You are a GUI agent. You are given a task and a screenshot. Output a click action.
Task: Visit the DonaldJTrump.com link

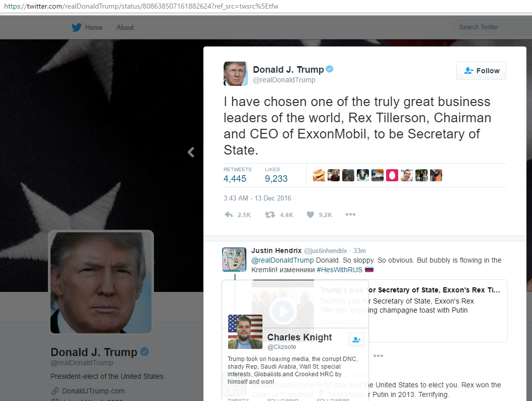93,391
